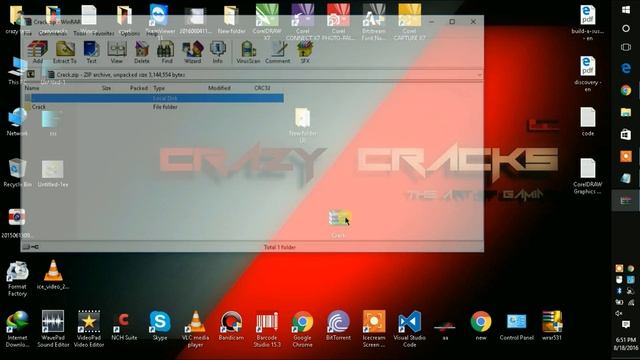Click the Extract To toolbar icon
The image size is (640, 360).
coord(64,52)
